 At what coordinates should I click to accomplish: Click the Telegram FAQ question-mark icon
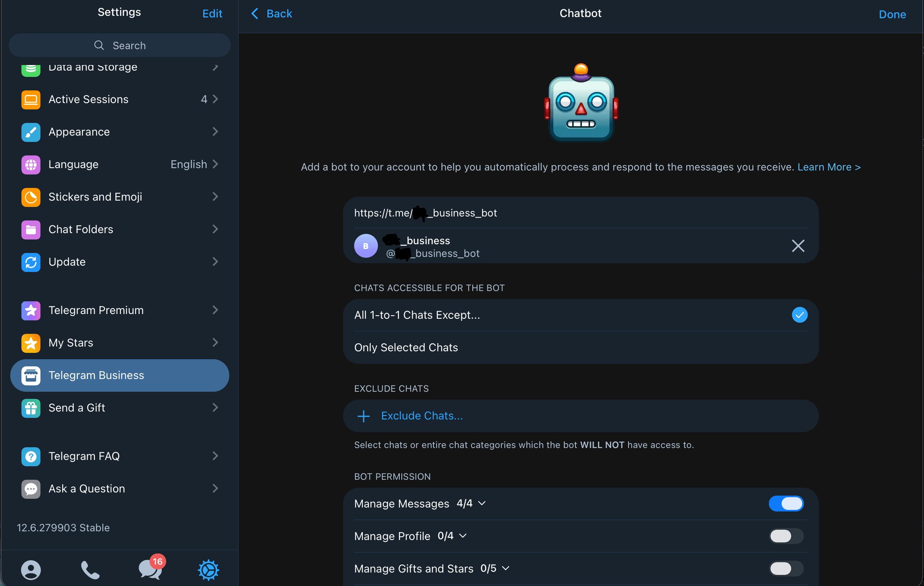tap(31, 456)
